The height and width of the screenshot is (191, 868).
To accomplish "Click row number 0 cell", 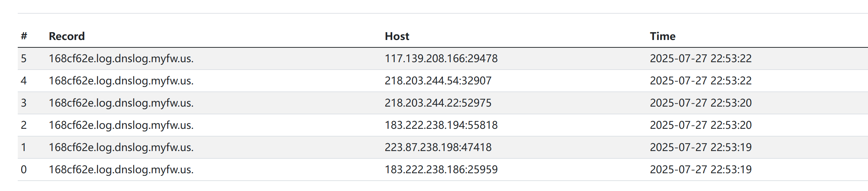I will [x=24, y=170].
